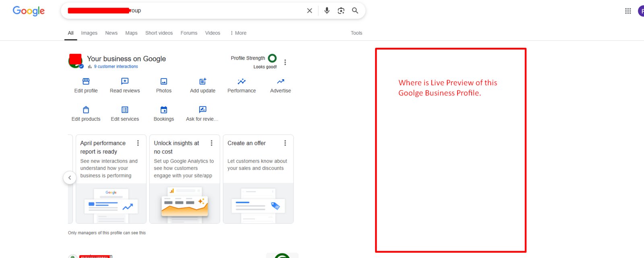The height and width of the screenshot is (258, 644).
Task: Open the Unlock insights at no cost card
Action: point(185,179)
